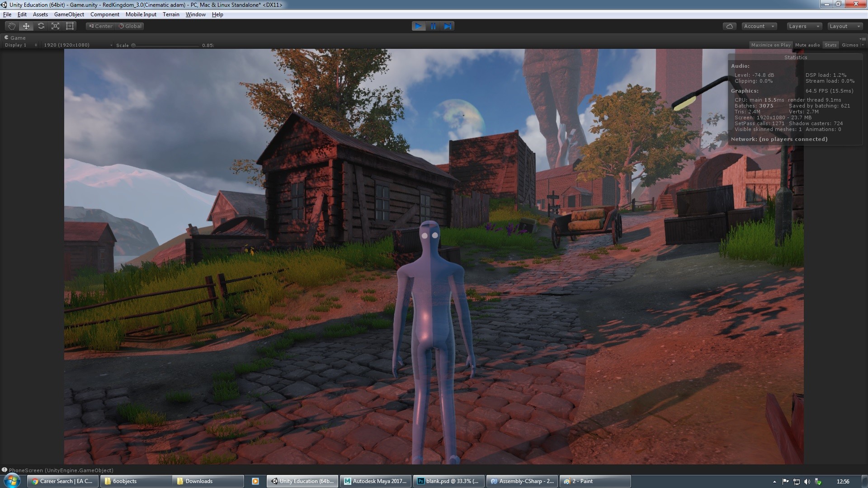This screenshot has width=868, height=488.
Task: Open the Layers dropdown
Action: [x=804, y=26]
